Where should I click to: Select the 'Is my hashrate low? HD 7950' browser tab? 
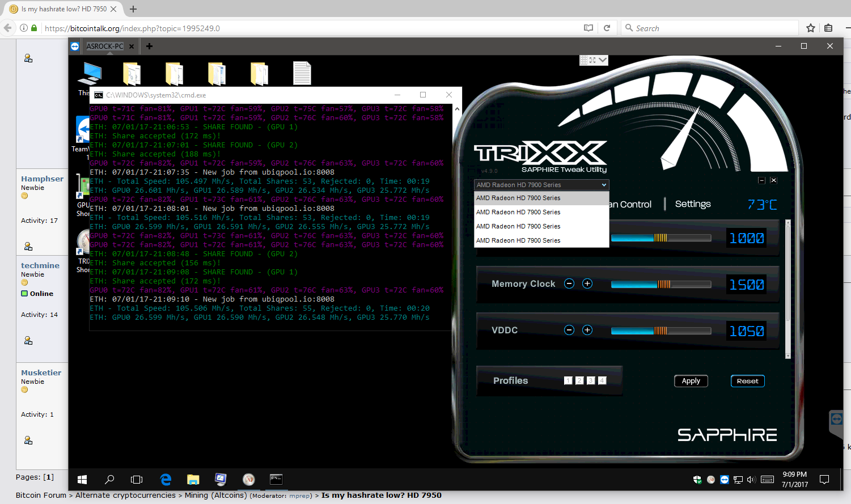63,9
